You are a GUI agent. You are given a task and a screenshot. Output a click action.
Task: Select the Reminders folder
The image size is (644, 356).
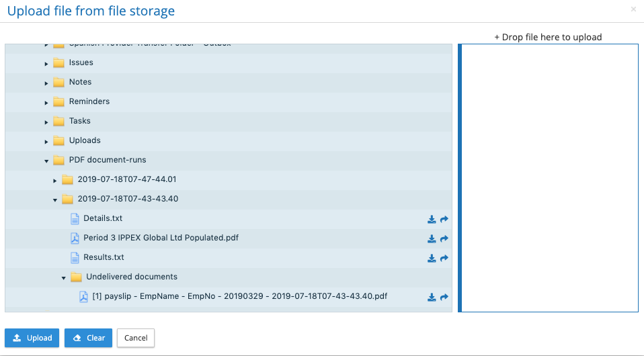point(89,101)
